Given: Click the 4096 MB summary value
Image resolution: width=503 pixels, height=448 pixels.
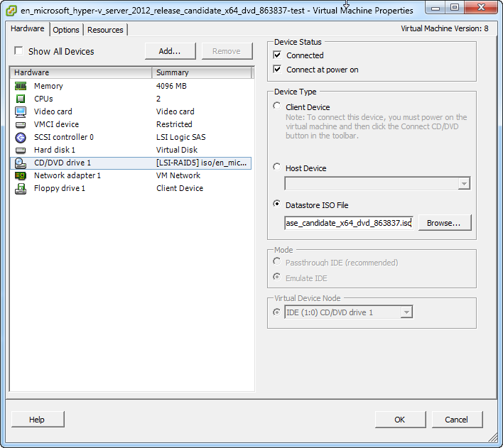Looking at the screenshot, I should (x=171, y=86).
